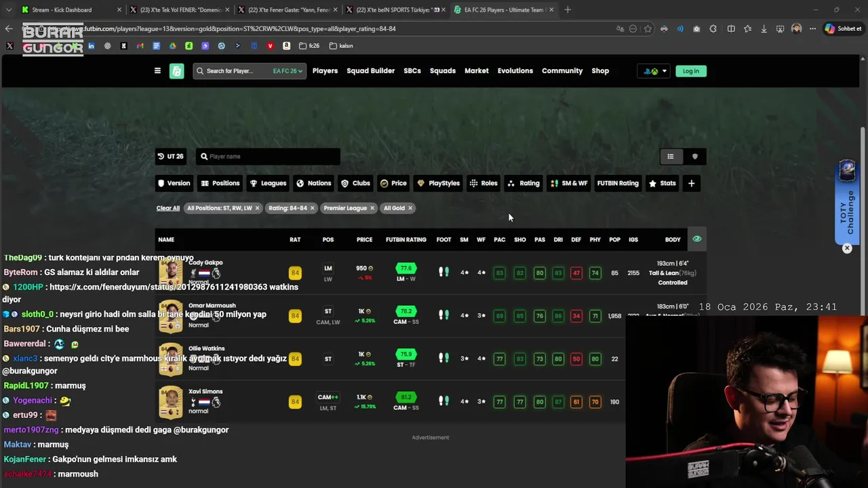Image resolution: width=868 pixels, height=488 pixels.
Task: Open the Price filter
Action: (393, 184)
